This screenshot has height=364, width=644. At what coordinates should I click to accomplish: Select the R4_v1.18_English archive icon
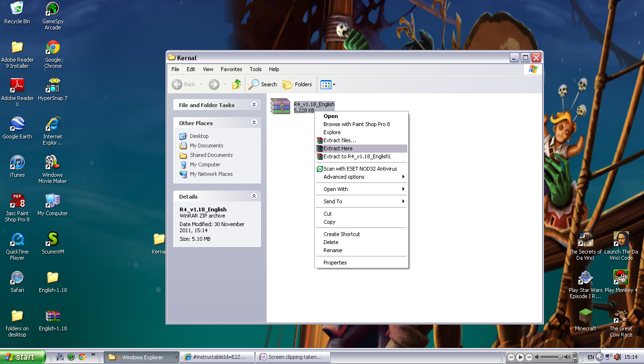click(x=280, y=106)
